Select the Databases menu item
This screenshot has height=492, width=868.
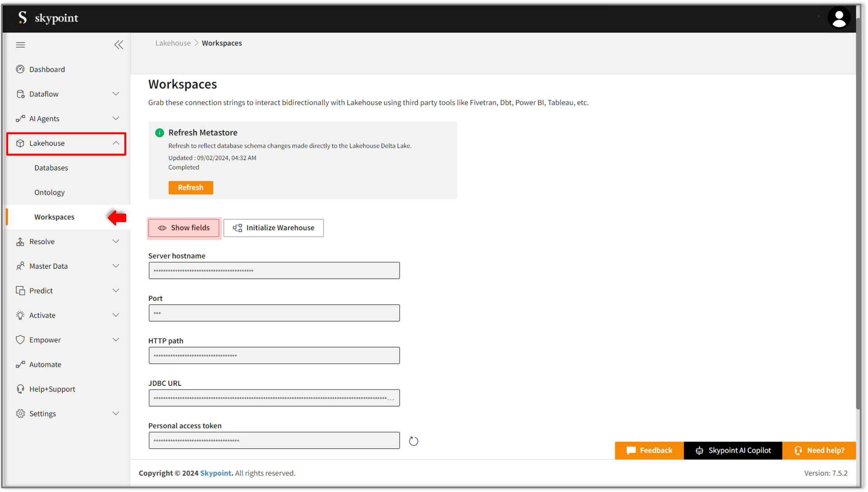pyautogui.click(x=51, y=167)
